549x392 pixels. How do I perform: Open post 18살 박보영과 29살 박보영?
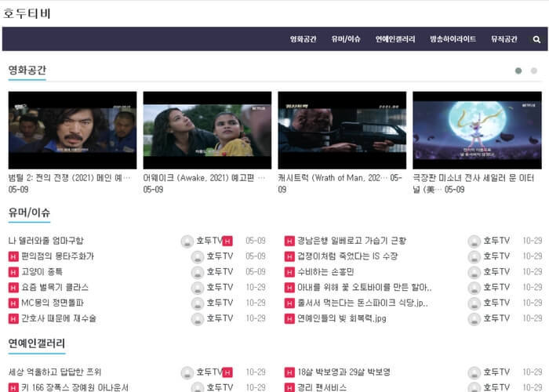pos(344,372)
